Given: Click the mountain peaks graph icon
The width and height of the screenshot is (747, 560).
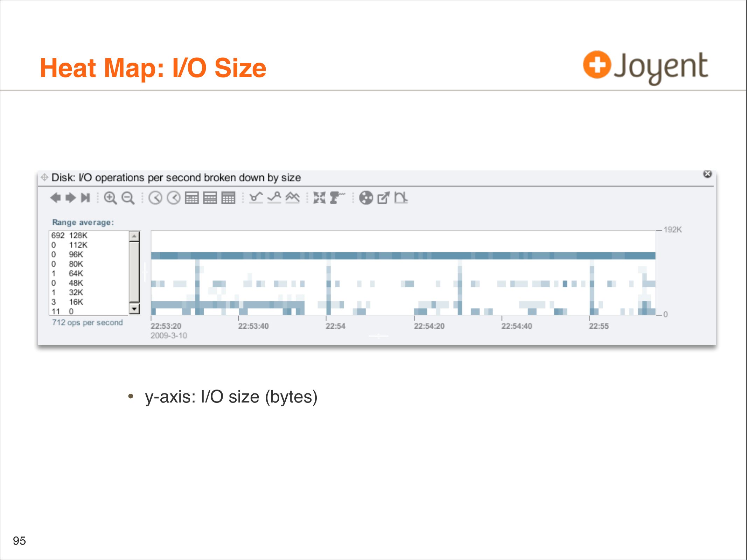Looking at the screenshot, I should pyautogui.click(x=293, y=198).
